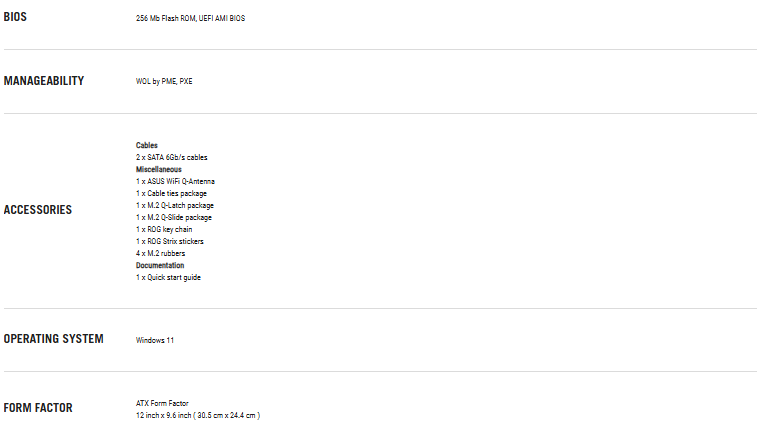Click the ACCESSORIES section heading
Screen dimensions: 757x444
point(38,210)
